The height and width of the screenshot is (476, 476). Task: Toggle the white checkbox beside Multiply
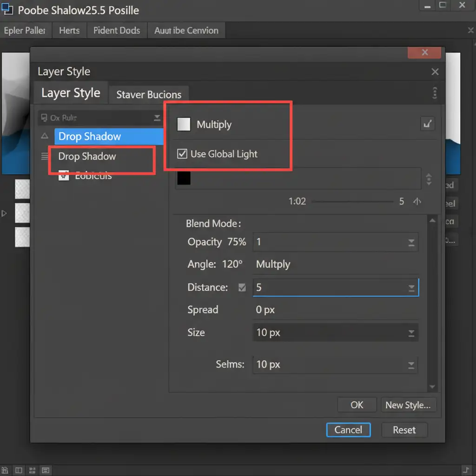(184, 124)
